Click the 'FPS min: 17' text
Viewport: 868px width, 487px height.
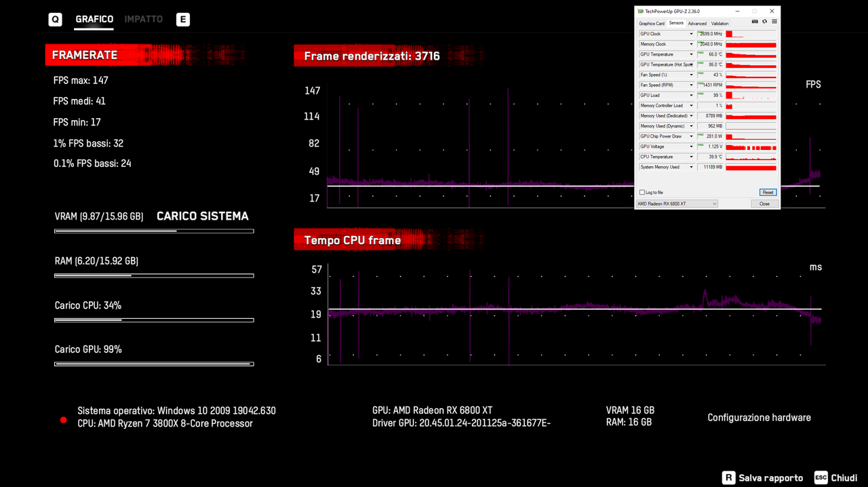[x=77, y=123]
